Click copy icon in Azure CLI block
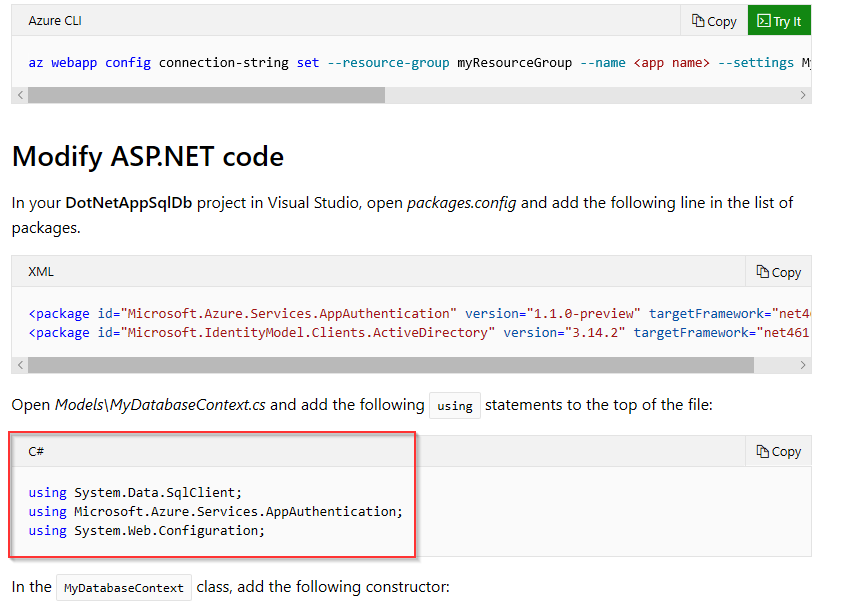 tap(698, 21)
